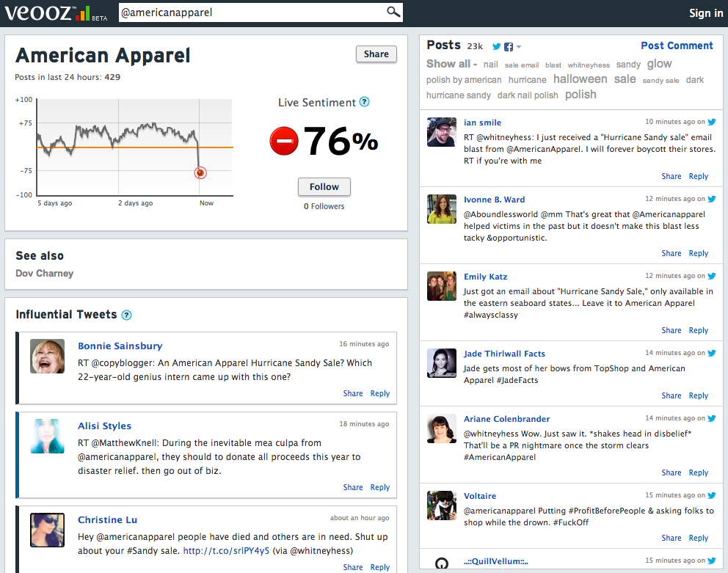Click 'Posts in last 24 hours: 429' text
Image resolution: width=728 pixels, height=573 pixels.
68,77
